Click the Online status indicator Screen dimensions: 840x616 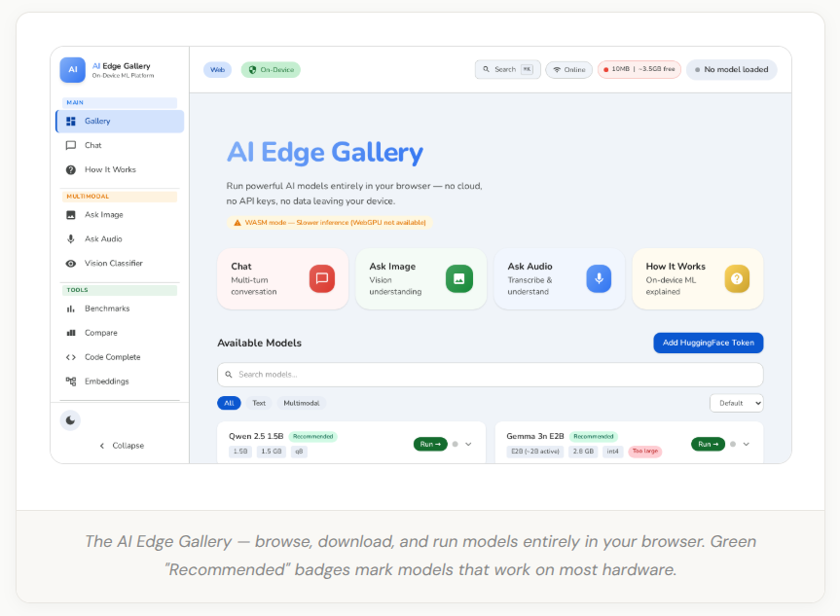point(569,70)
